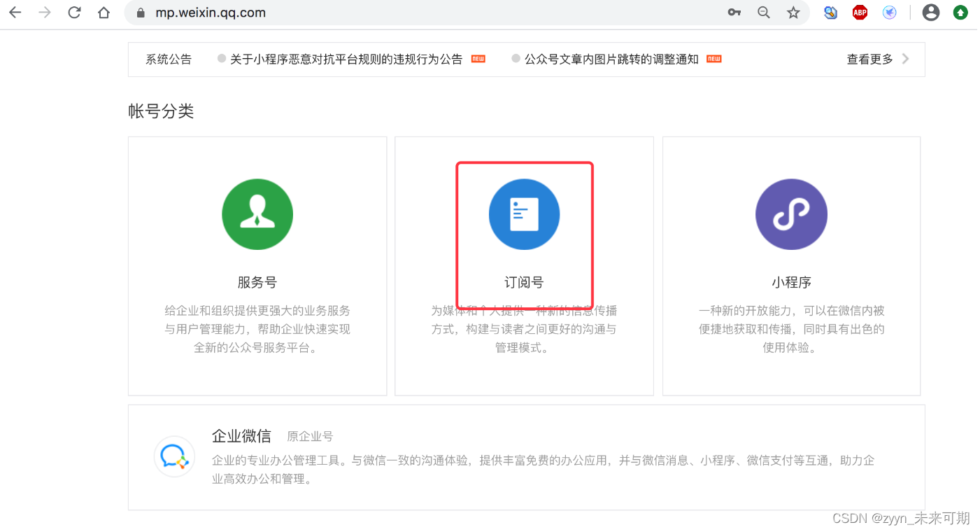This screenshot has height=532, width=980.
Task: Open the 企业微信 heading
Action: pyautogui.click(x=241, y=436)
